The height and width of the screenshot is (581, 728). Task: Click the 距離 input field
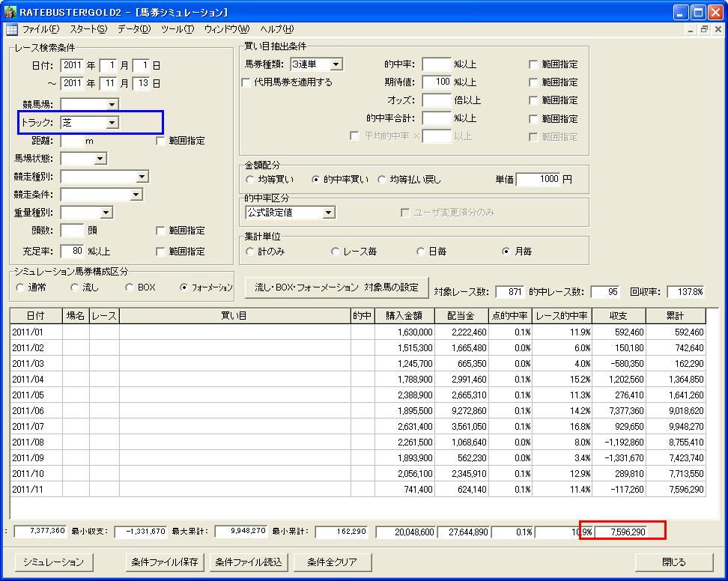pos(72,141)
